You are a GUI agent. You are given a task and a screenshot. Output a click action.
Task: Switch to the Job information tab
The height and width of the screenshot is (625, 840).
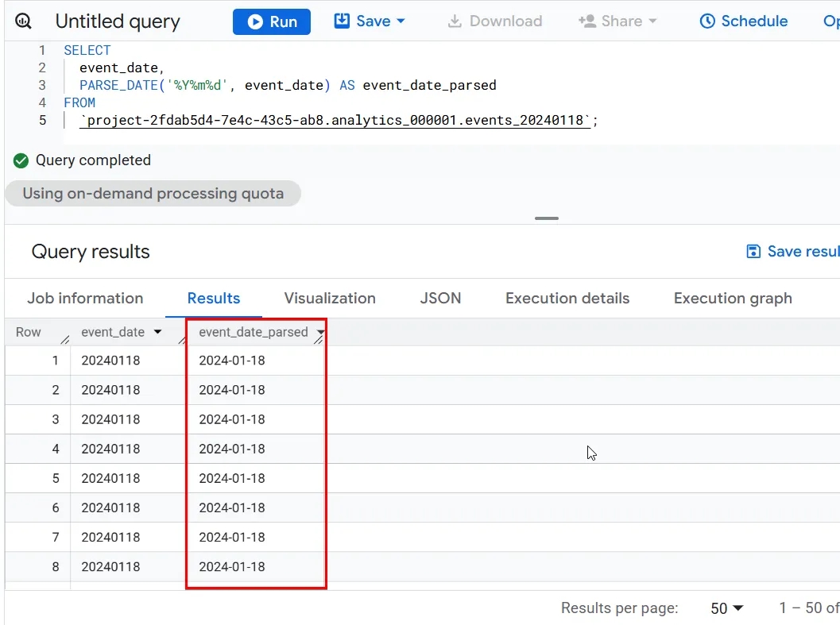tap(85, 299)
